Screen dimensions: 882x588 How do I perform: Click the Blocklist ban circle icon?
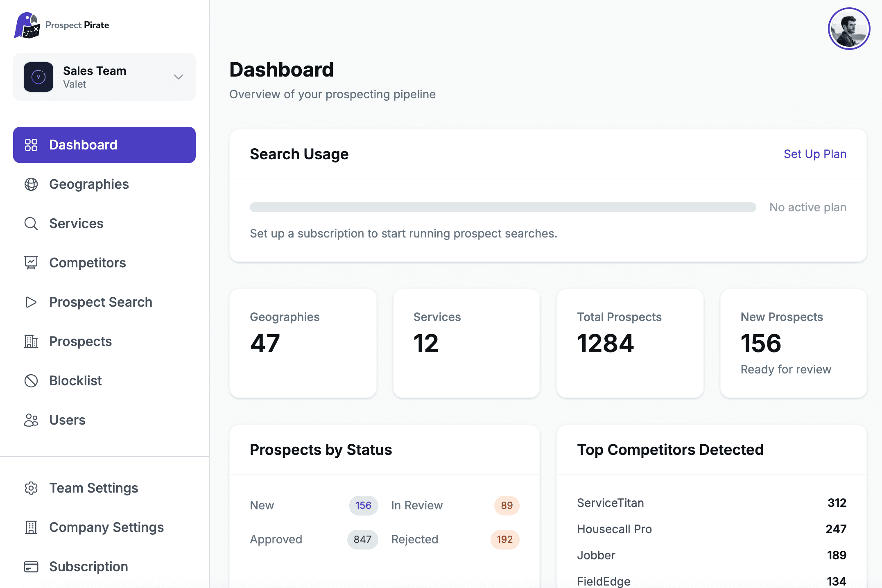[x=31, y=381]
